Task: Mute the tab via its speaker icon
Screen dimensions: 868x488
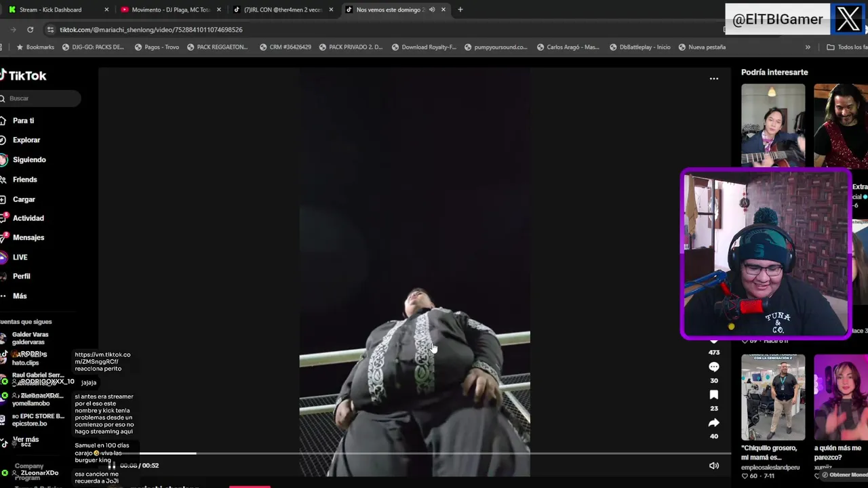Action: coord(432,9)
